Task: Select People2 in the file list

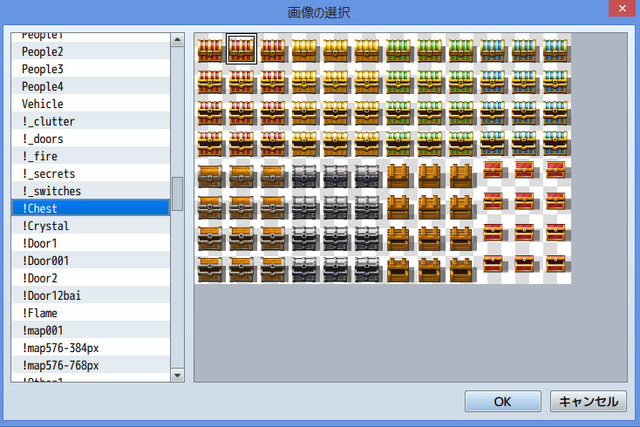Action: pyautogui.click(x=91, y=51)
